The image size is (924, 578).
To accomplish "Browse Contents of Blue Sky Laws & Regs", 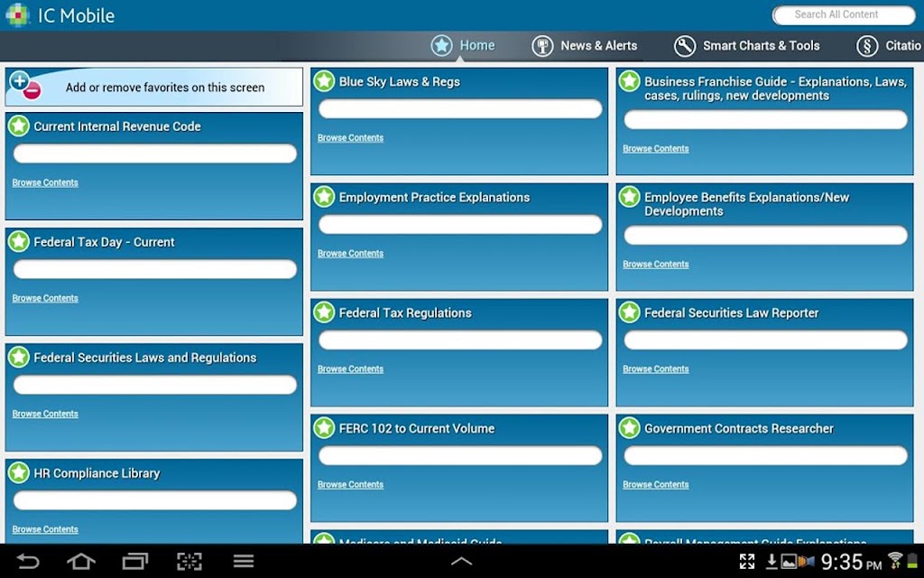I will click(351, 138).
